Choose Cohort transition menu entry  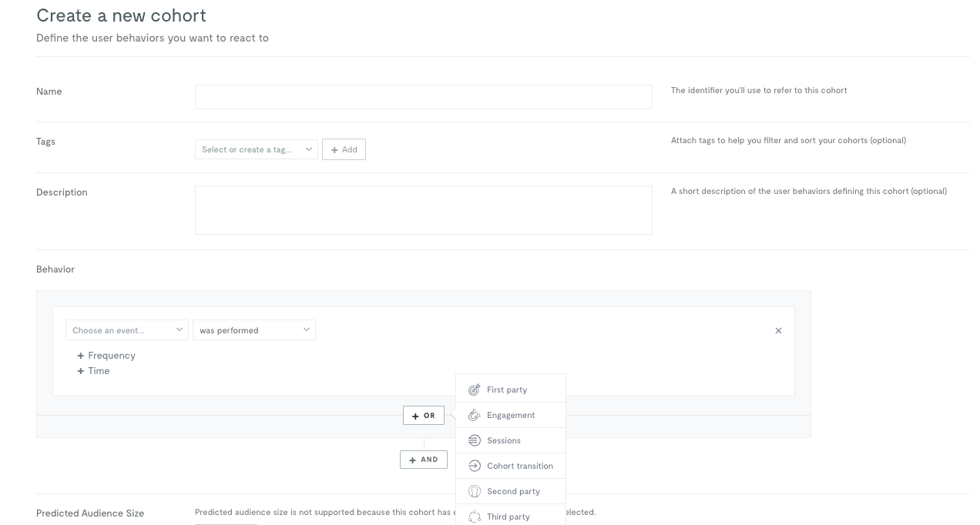(511, 466)
